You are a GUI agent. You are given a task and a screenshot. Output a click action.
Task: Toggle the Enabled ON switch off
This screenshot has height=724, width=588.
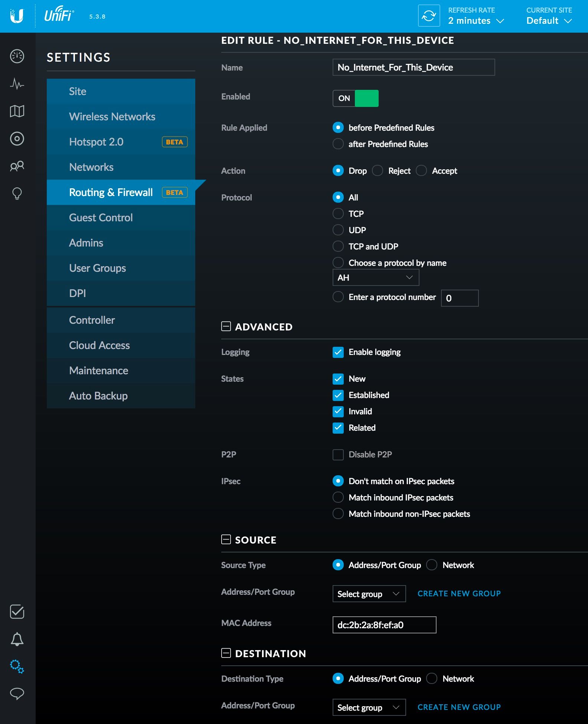tap(355, 98)
